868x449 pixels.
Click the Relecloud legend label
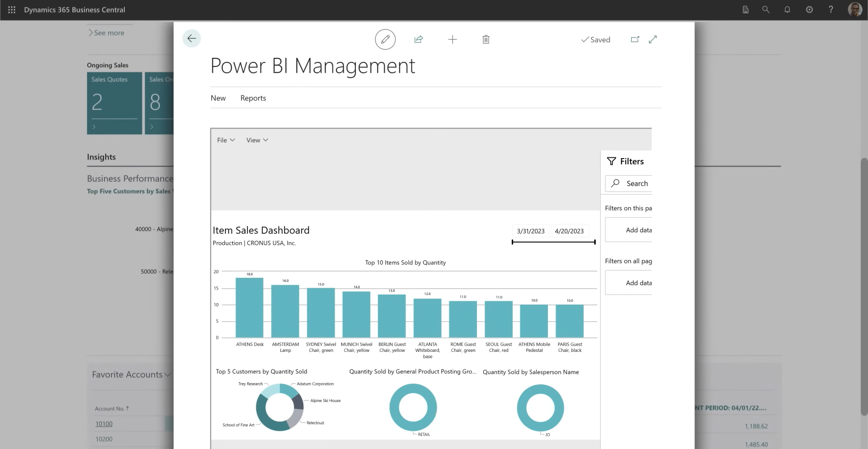click(x=315, y=423)
